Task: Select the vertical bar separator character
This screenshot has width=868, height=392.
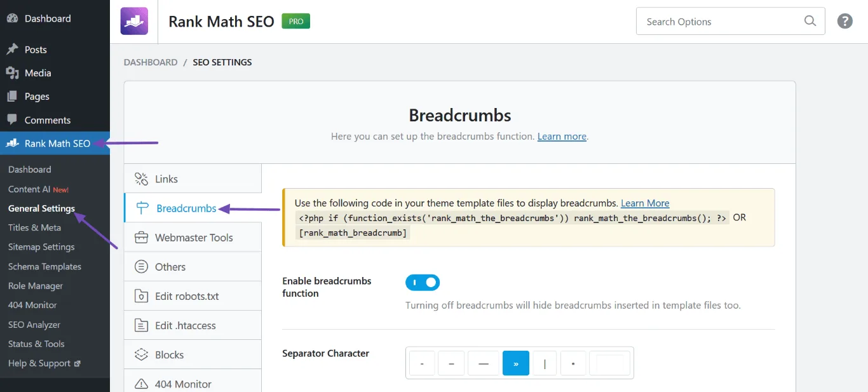Action: click(x=545, y=363)
